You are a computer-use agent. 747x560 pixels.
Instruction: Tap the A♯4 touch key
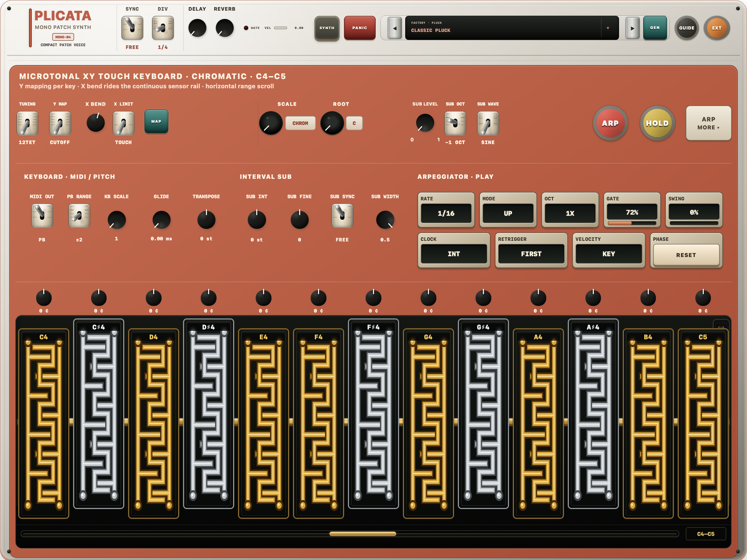point(593,414)
